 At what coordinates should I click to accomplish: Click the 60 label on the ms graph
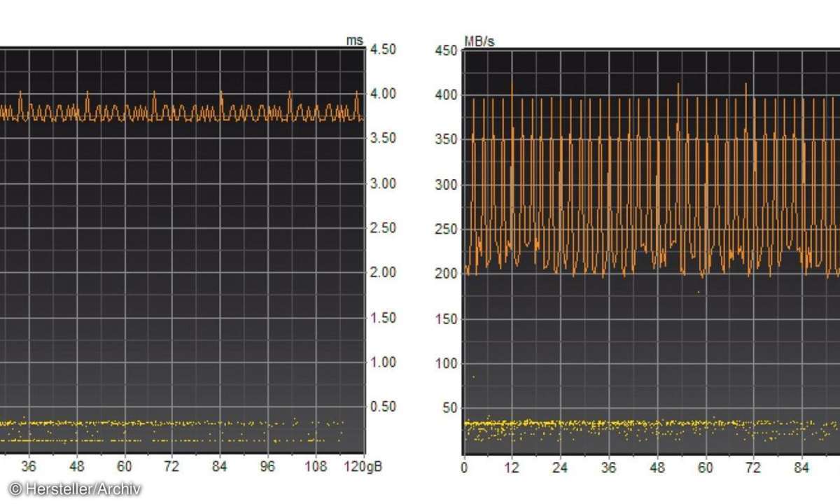point(125,465)
